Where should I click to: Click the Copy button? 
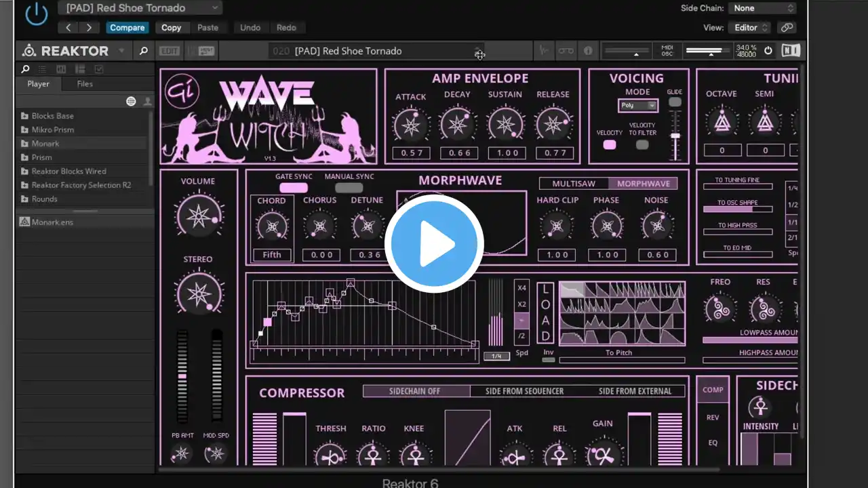click(171, 28)
